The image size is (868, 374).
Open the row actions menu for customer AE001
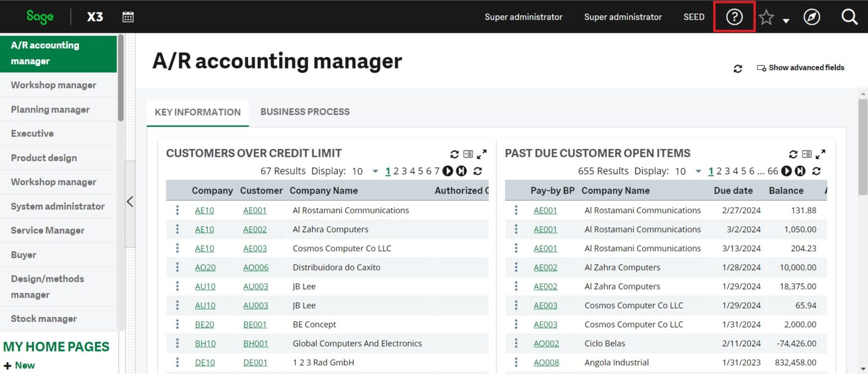click(x=516, y=210)
